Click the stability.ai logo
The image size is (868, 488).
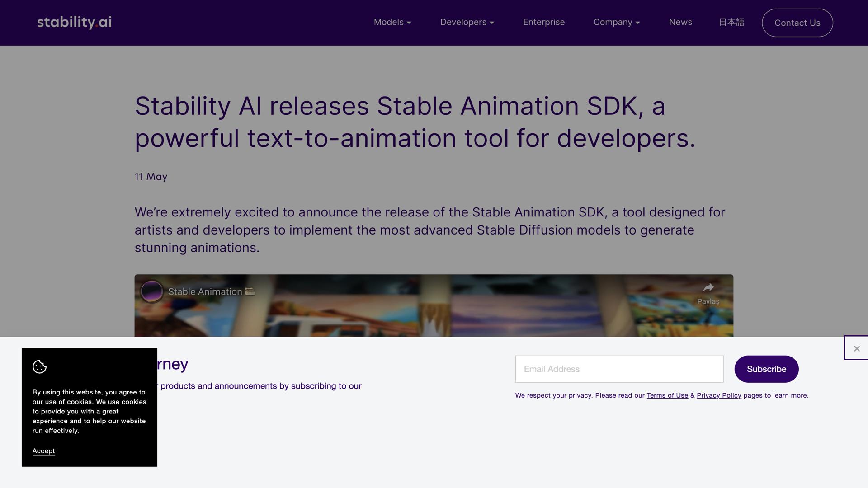point(74,22)
